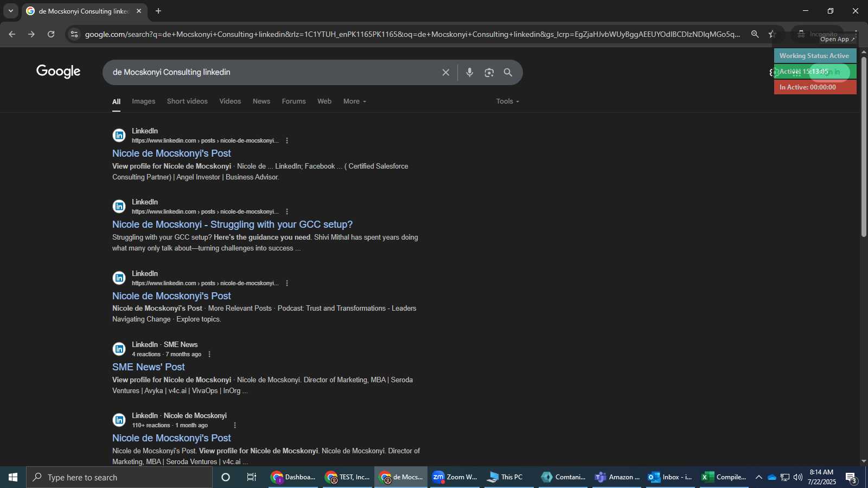
Task: Go back to previous page
Action: point(12,34)
